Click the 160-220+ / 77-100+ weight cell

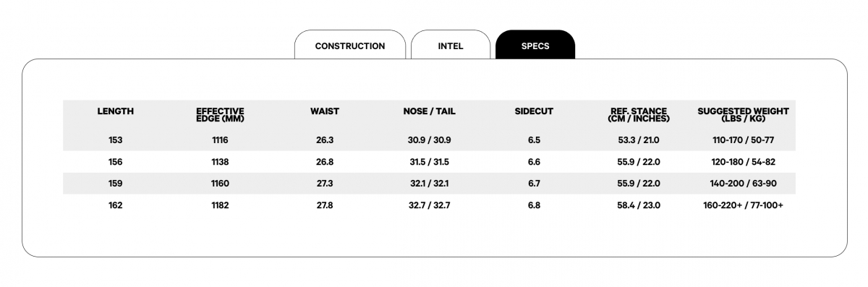coord(743,205)
